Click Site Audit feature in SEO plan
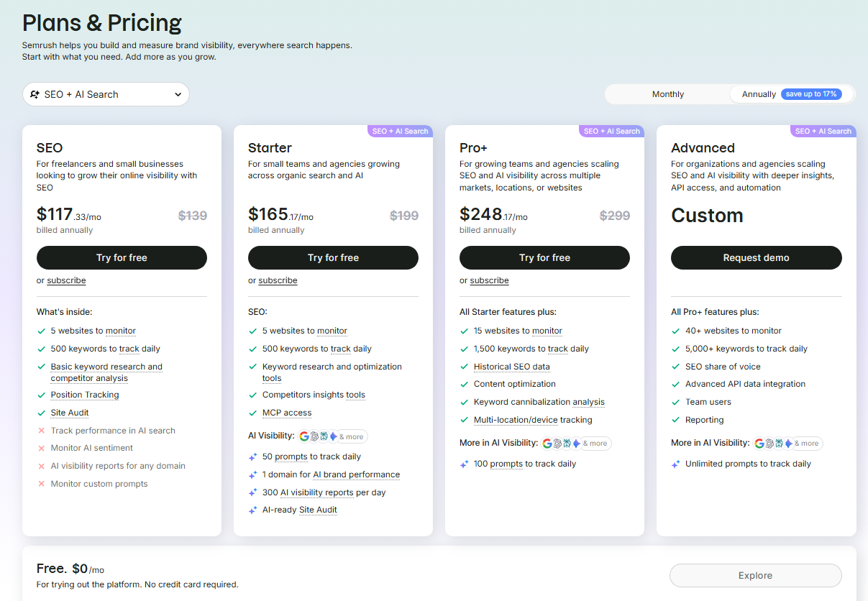The height and width of the screenshot is (601, 868). coord(70,413)
